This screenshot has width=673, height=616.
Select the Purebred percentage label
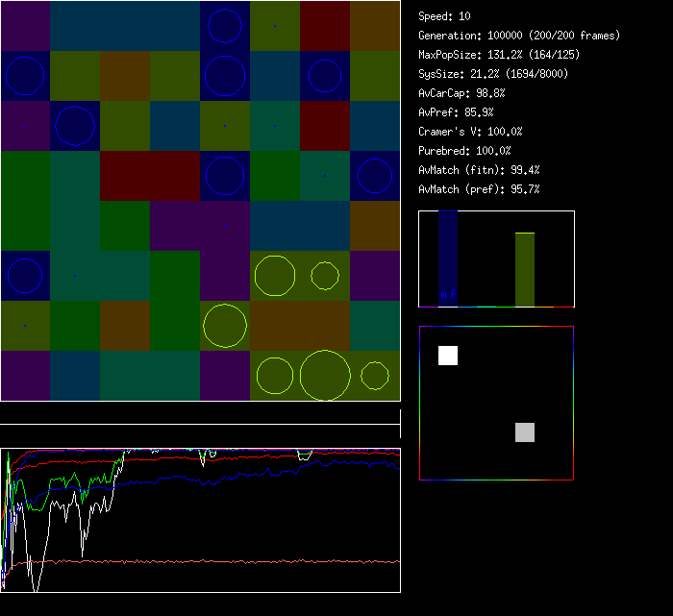coord(465,151)
